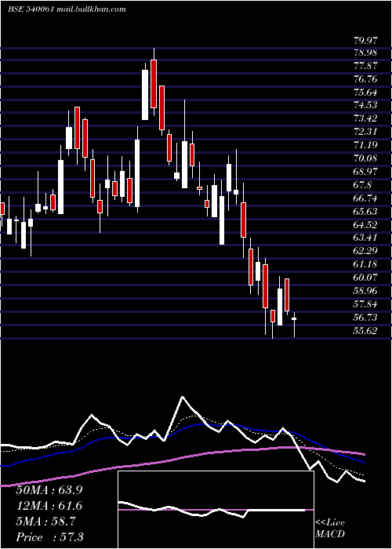Click the 67.8 price axis label

(x=363, y=185)
